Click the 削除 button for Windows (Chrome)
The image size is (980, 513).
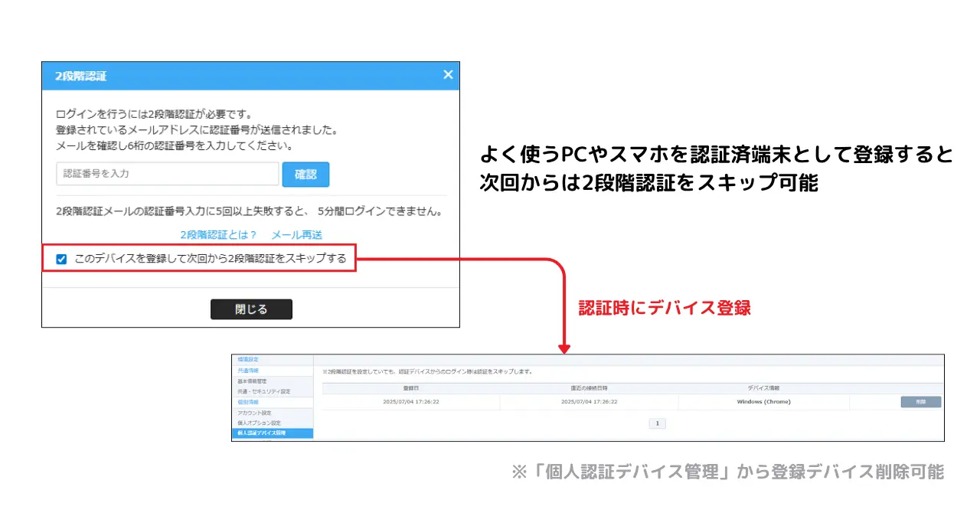click(921, 402)
